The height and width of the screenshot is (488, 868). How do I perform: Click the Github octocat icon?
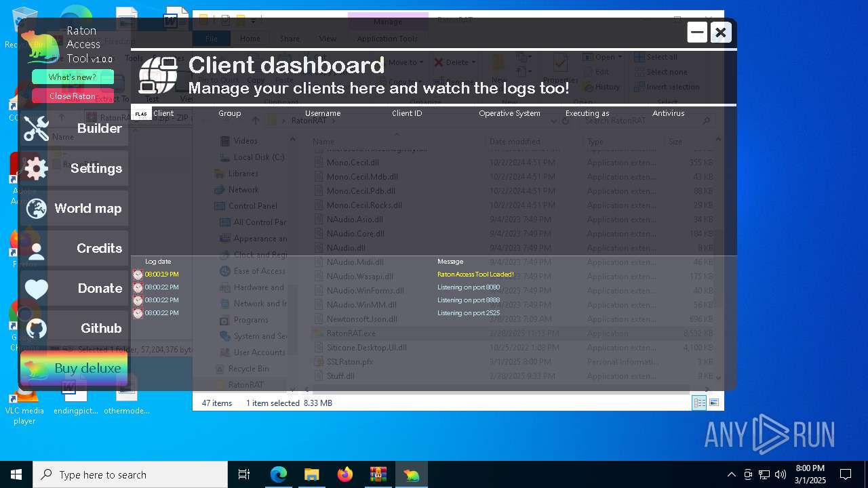tap(36, 329)
